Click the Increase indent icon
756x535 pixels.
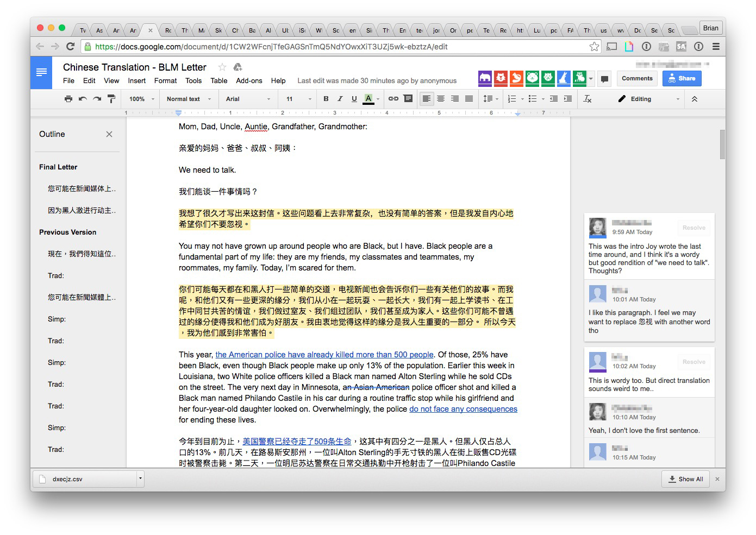click(567, 99)
